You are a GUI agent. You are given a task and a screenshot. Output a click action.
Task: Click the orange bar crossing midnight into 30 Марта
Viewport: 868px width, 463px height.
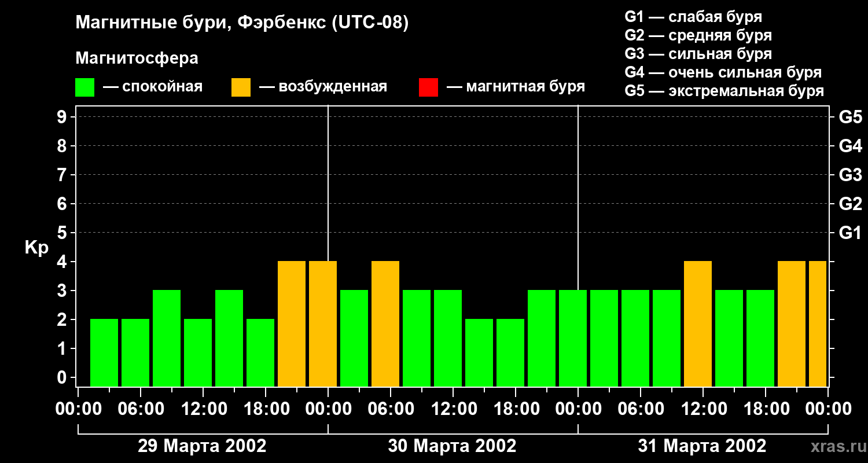tap(323, 324)
